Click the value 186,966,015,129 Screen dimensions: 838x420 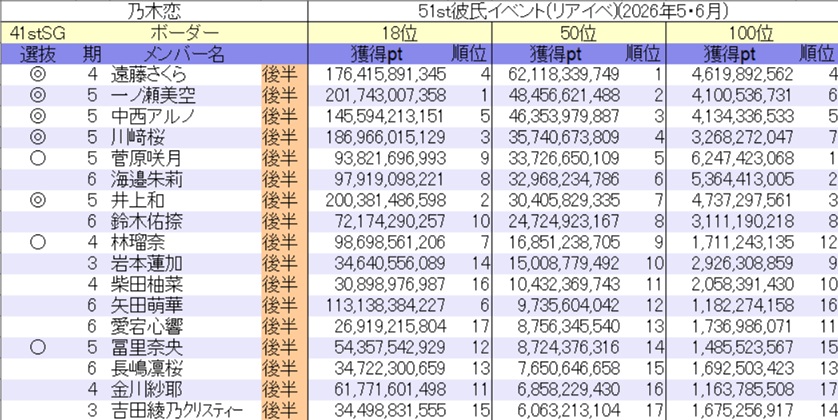pyautogui.click(x=385, y=137)
